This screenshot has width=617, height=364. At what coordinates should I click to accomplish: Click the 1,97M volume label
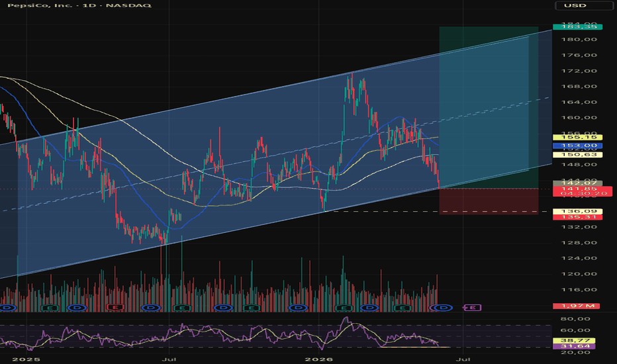(576, 306)
